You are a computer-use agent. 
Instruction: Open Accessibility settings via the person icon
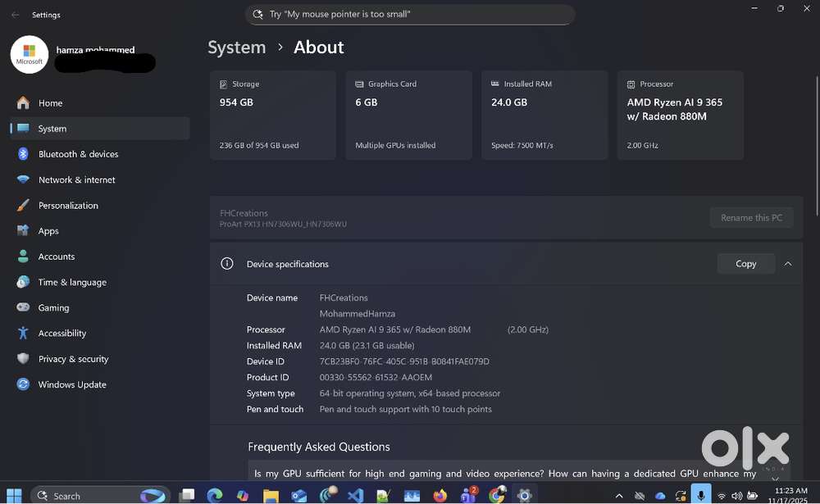[x=22, y=333]
